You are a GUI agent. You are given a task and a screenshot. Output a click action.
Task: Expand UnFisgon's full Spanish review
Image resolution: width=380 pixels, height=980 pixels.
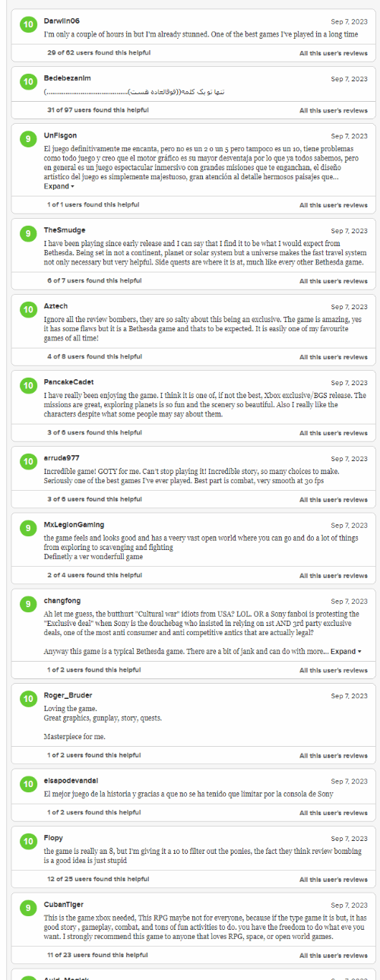point(59,186)
